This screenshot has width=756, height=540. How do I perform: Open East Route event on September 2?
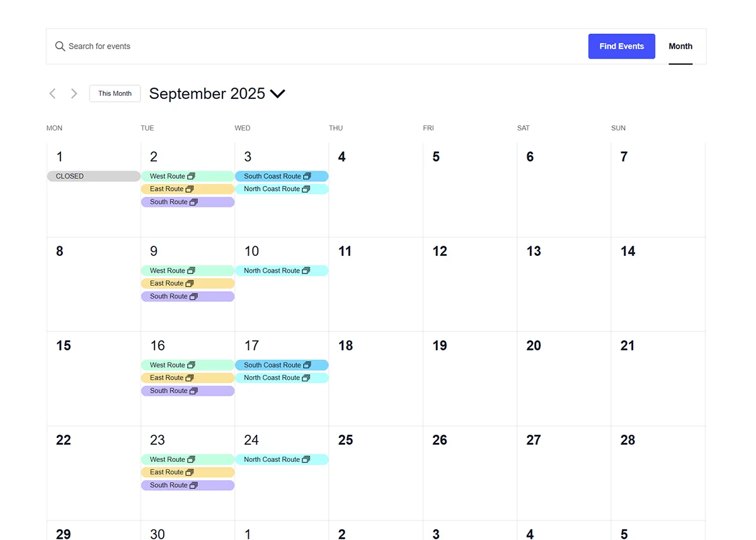[x=188, y=189]
